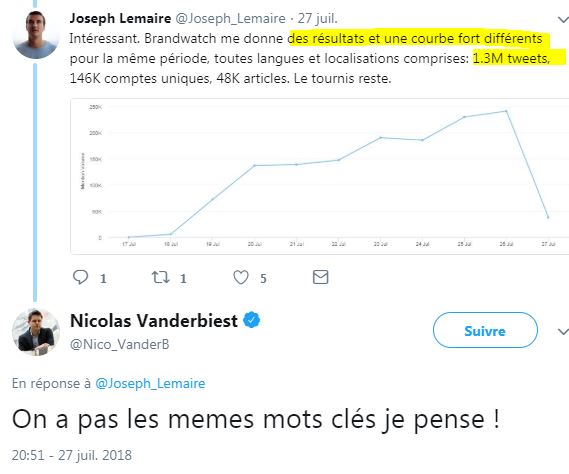Click Nicolas Vanderbiest's verified badge
Viewport: 569px width, 474px height.
pyautogui.click(x=251, y=320)
